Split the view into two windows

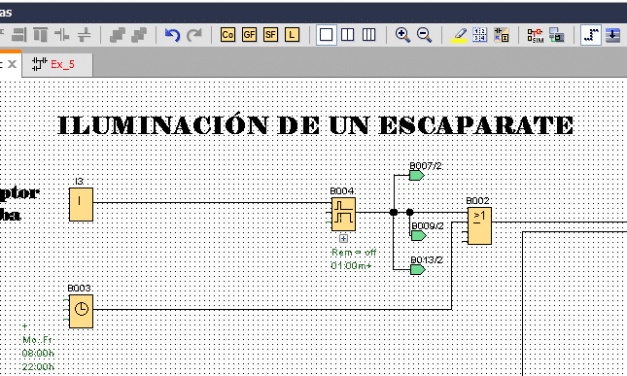coord(347,35)
